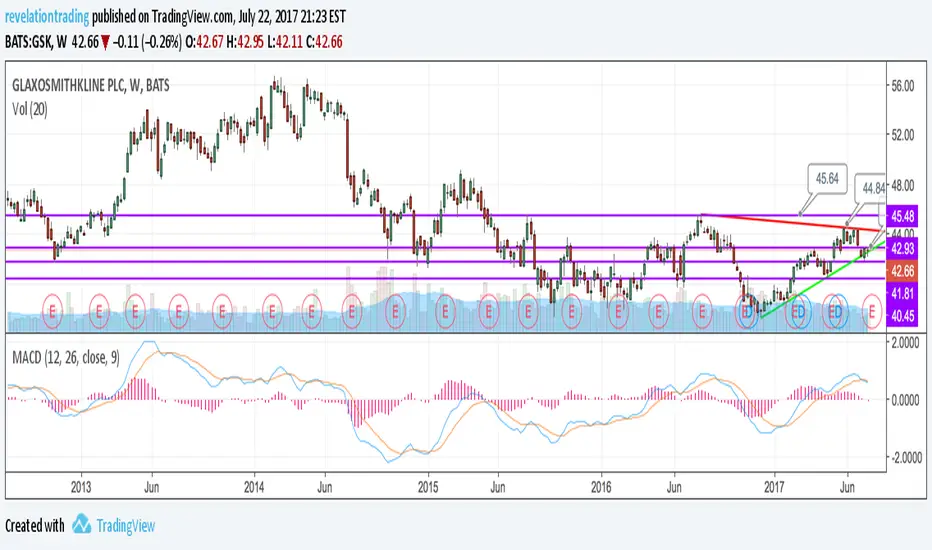This screenshot has width=932, height=550.
Task: Click the purple 40.45 price label
Action: pos(902,316)
